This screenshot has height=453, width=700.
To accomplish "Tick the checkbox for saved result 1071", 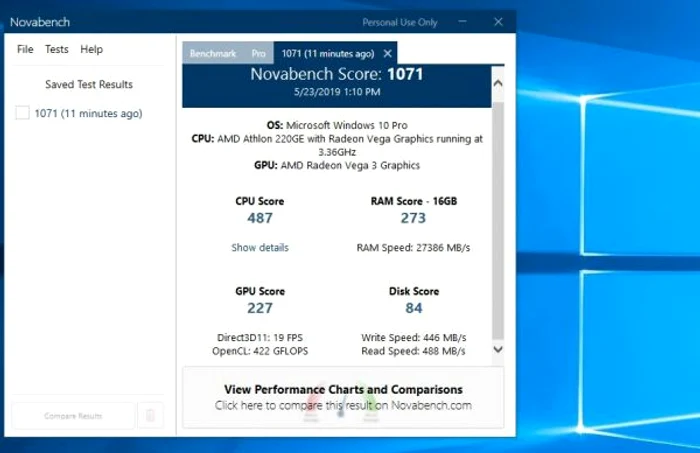I will coord(22,113).
